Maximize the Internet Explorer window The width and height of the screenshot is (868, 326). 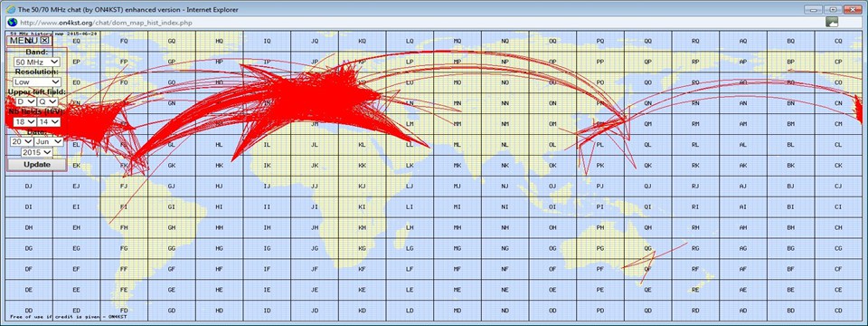click(833, 9)
